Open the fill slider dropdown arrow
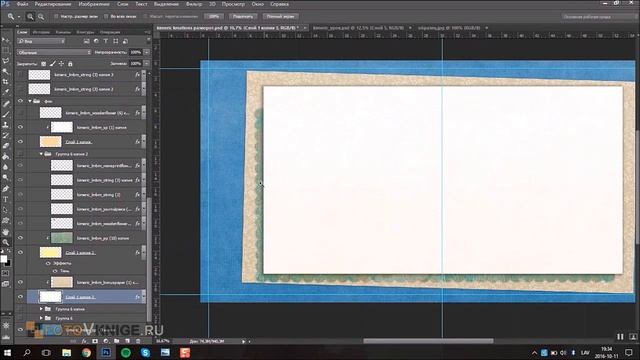Screen dimensions: 640x360 [x=147, y=64]
